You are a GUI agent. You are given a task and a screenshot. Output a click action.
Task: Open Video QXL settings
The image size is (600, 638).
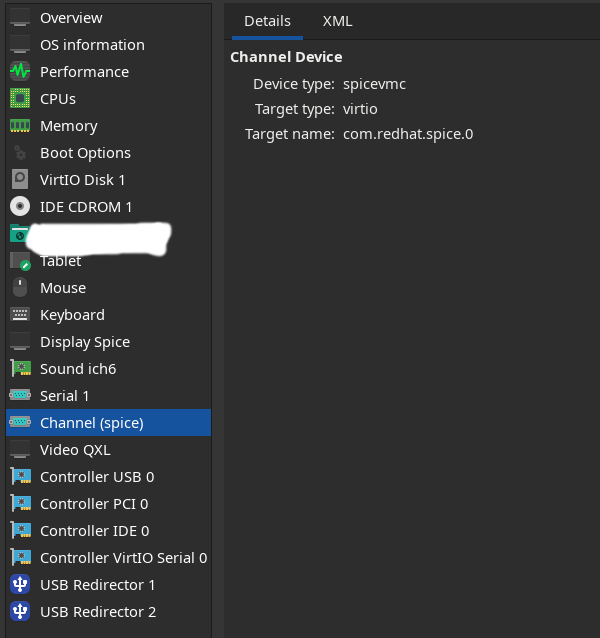[75, 450]
